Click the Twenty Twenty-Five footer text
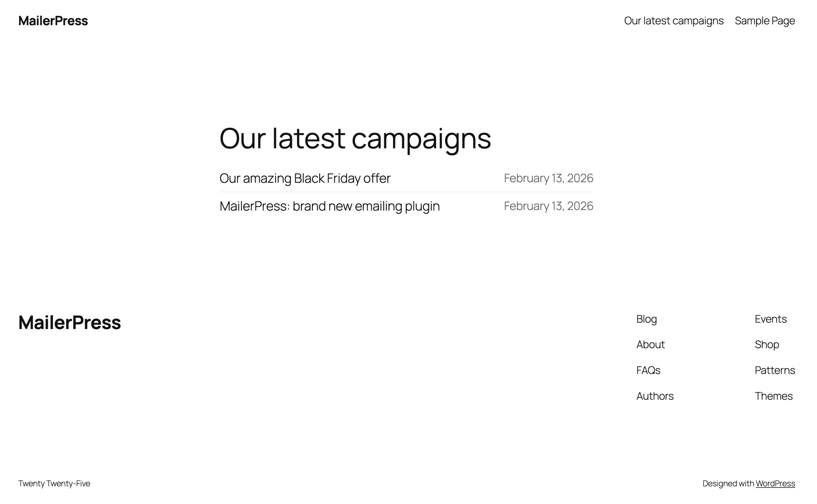 point(54,483)
